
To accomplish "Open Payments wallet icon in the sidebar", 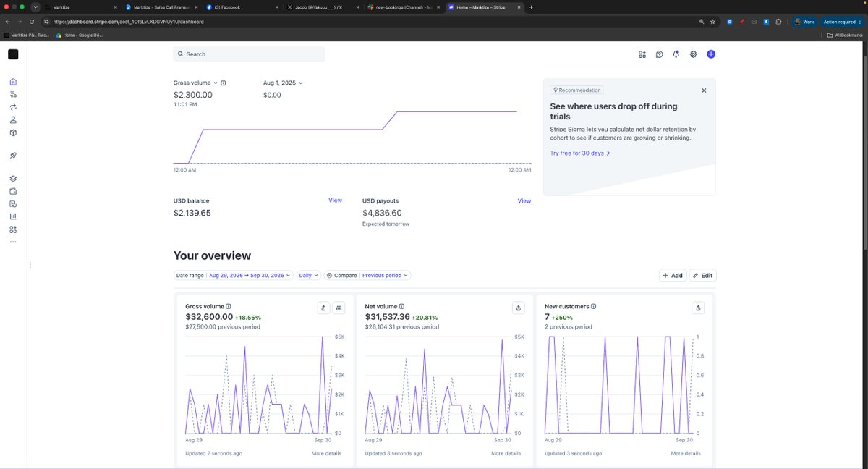I will pos(13,191).
